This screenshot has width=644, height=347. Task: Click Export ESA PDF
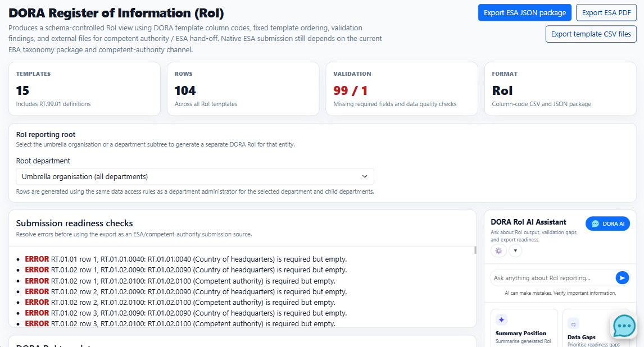coord(606,13)
